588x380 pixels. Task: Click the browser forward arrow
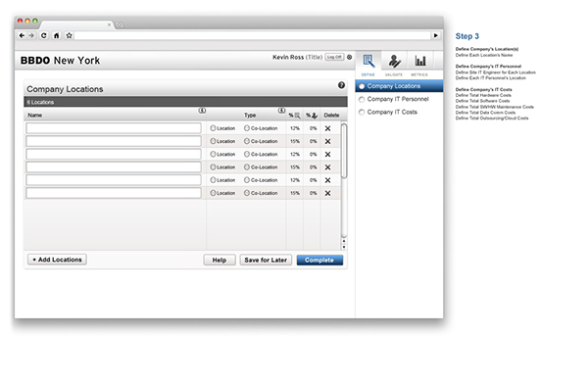click(31, 35)
